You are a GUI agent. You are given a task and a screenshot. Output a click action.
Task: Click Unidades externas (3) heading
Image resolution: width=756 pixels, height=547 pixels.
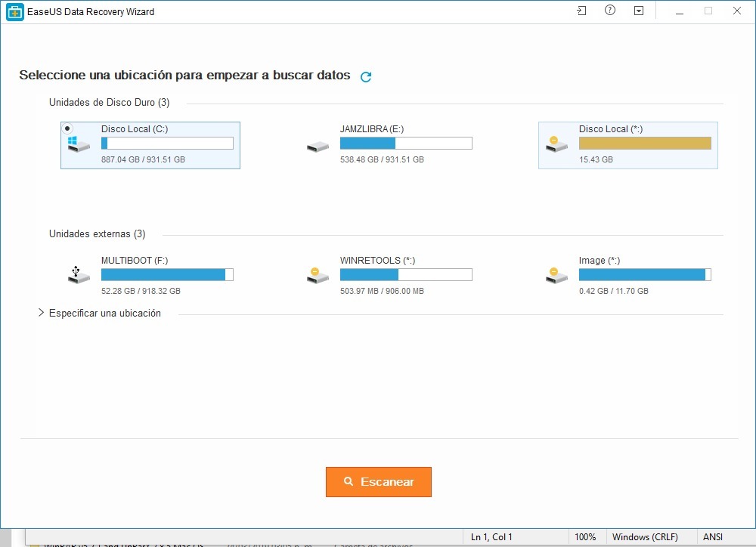[98, 233]
